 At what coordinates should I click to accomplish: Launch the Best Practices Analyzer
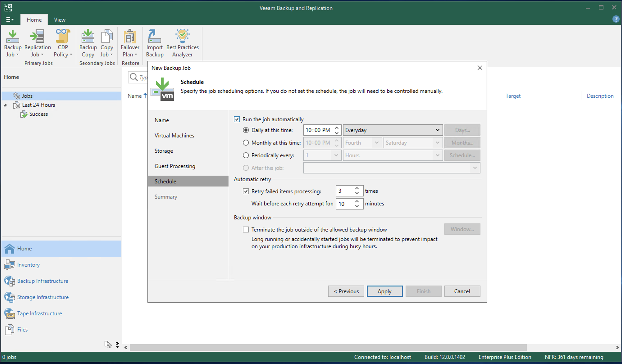click(182, 43)
